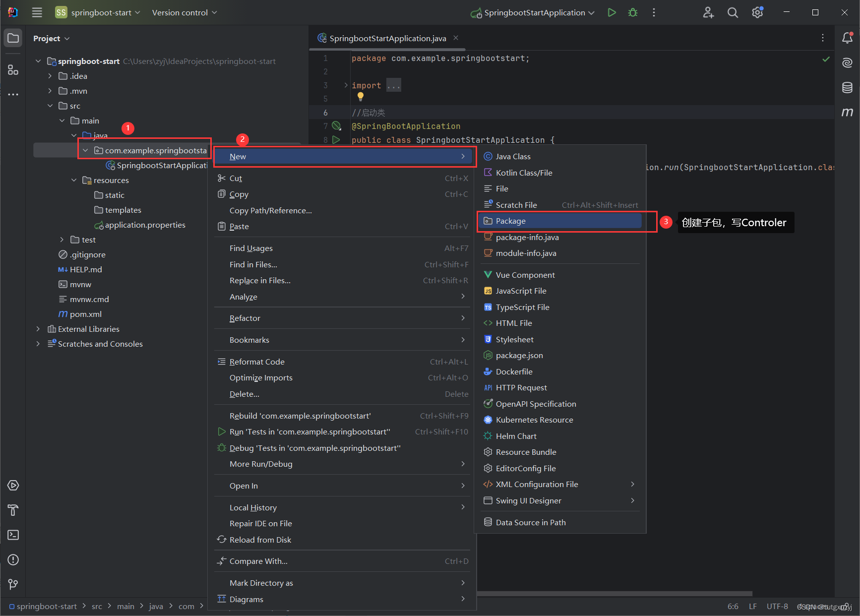Click the UTF-8 encoding indicator
Screen dimensions: 860x616
[x=777, y=606]
